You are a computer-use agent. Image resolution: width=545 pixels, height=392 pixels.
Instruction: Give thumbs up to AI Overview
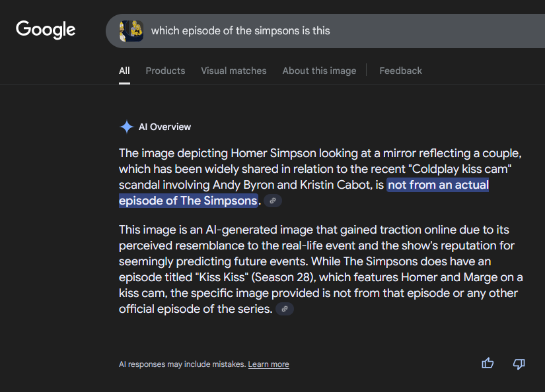tap(488, 364)
